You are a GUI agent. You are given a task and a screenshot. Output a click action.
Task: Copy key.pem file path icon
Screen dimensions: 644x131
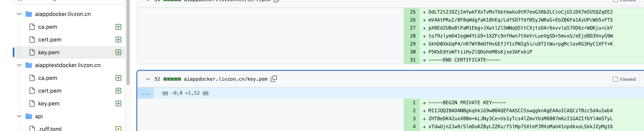(274, 79)
